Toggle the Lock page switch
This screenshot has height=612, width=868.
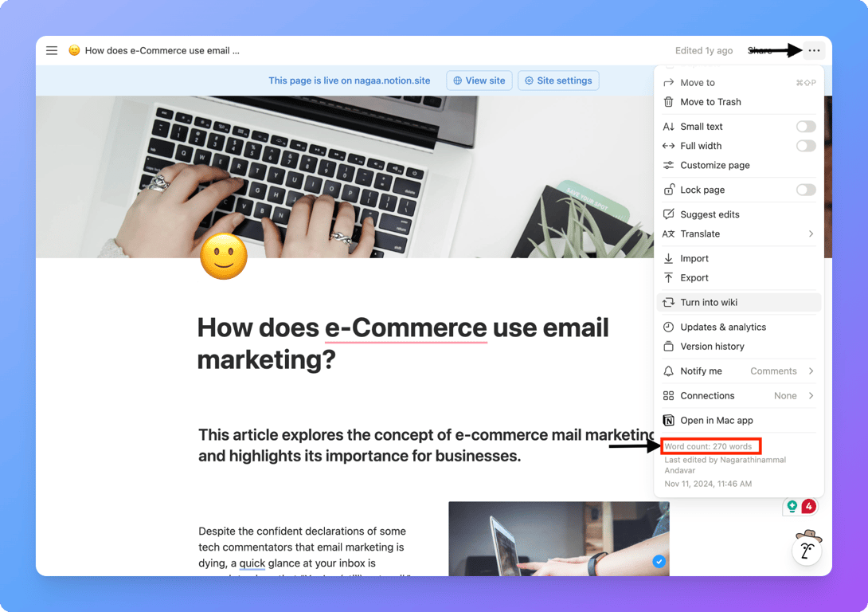click(x=806, y=190)
